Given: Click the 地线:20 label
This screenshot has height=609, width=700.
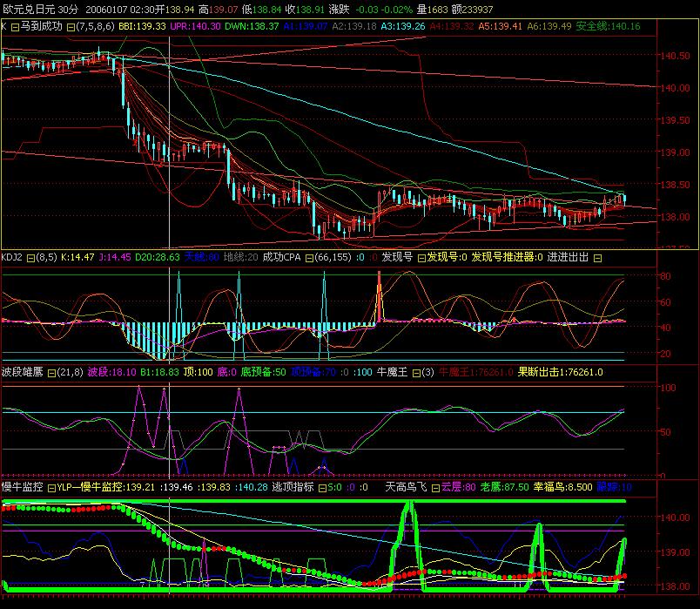Looking at the screenshot, I should (240, 257).
